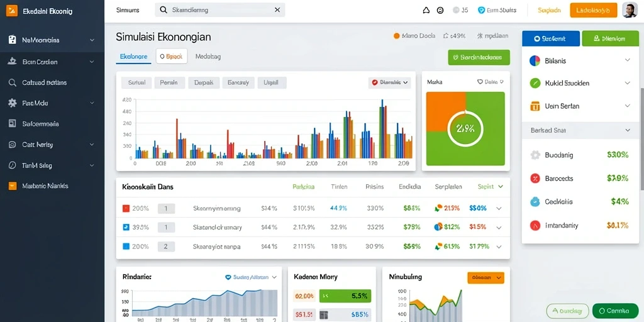This screenshot has height=322, width=644.
Task: Open the orange Ninubuling dropdown
Action: coord(486,277)
